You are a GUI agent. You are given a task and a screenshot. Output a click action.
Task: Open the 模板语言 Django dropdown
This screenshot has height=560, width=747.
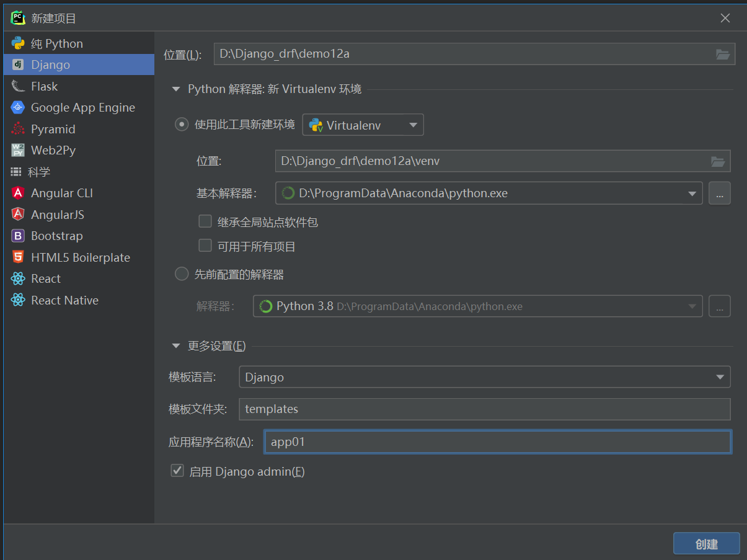tap(484, 376)
